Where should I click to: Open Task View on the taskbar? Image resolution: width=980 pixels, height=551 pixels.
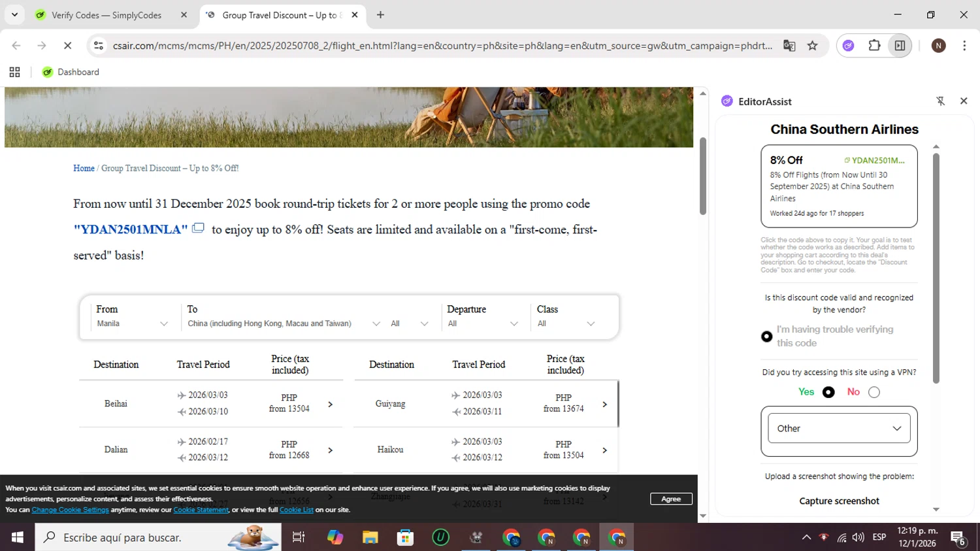point(299,537)
